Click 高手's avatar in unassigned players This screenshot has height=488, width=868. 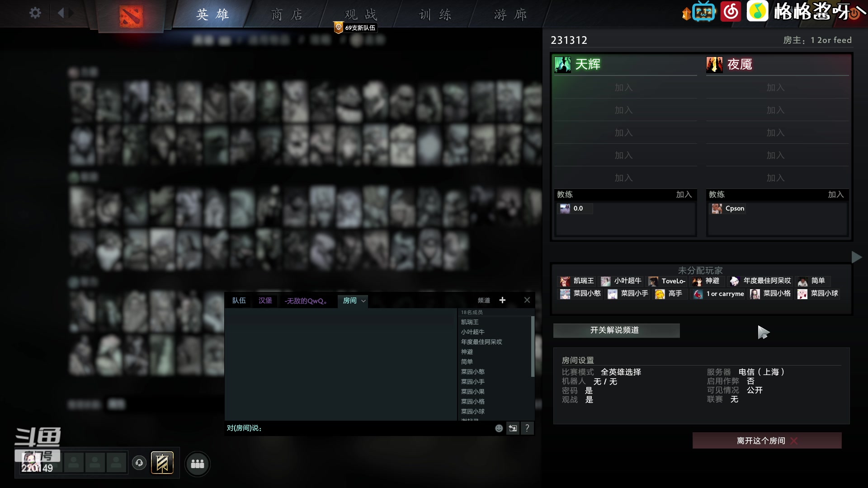pos(660,294)
